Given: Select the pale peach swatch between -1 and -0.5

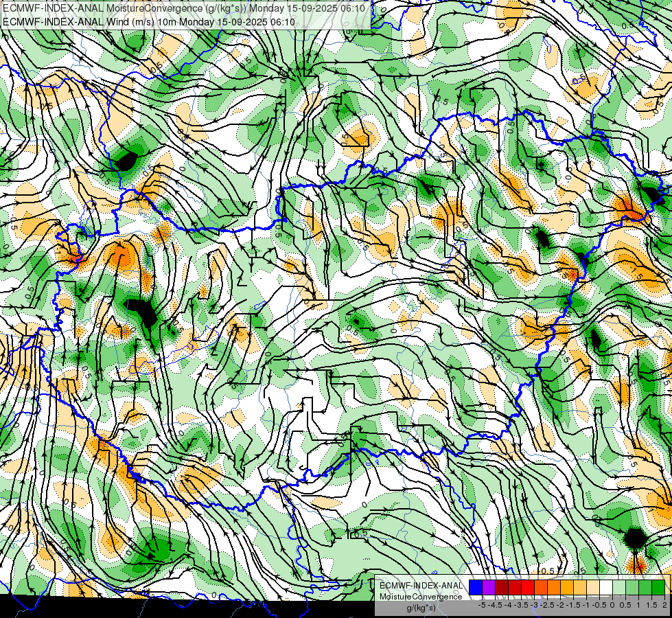Looking at the screenshot, I should 593,587.
